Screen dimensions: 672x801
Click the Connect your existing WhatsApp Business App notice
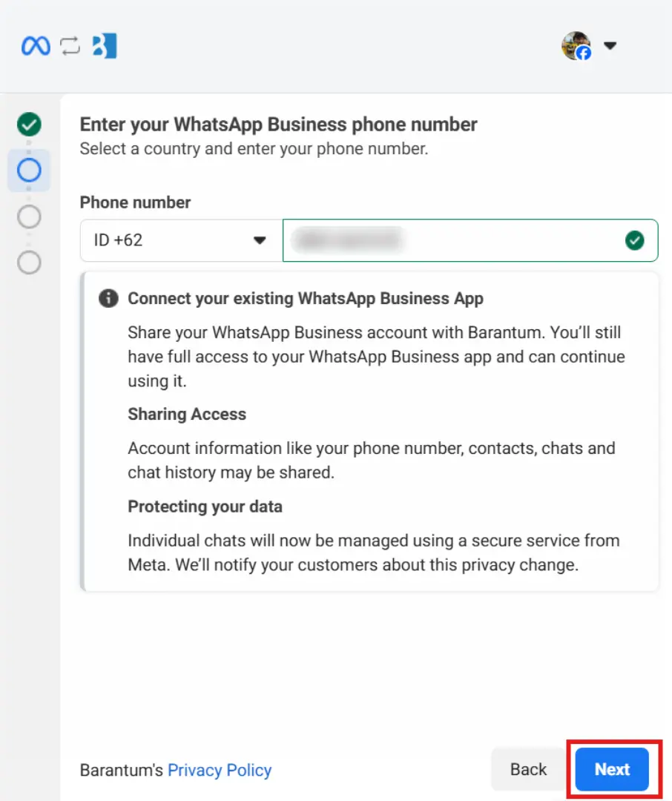coord(306,298)
